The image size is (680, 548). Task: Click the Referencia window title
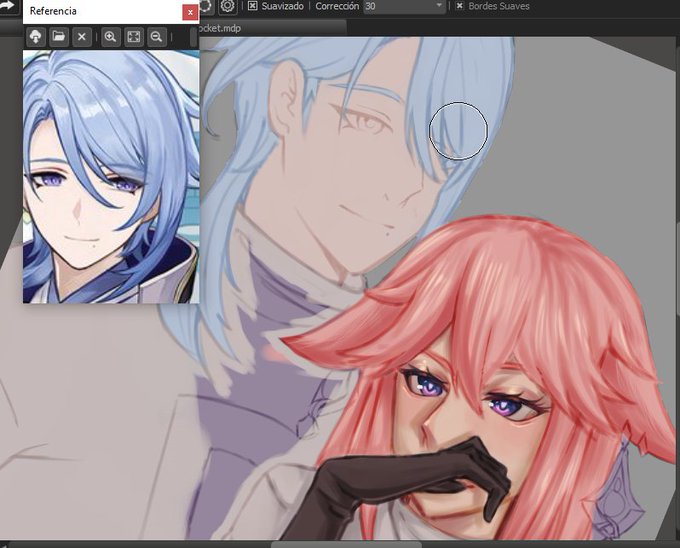pos(53,11)
